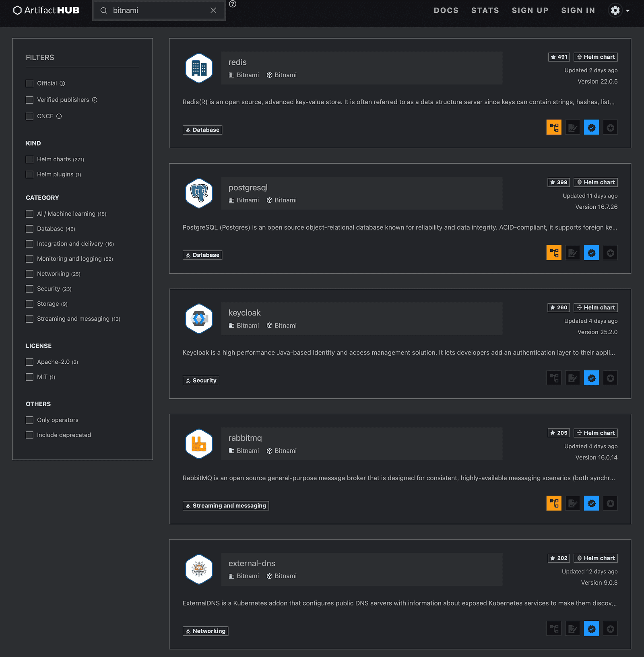Focus the bitnami search field

(x=159, y=10)
